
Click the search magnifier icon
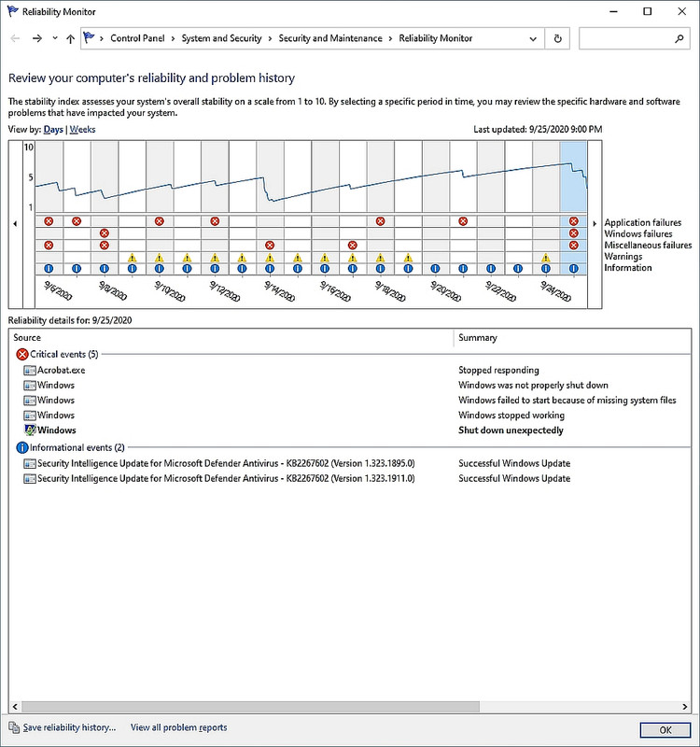coord(679,38)
